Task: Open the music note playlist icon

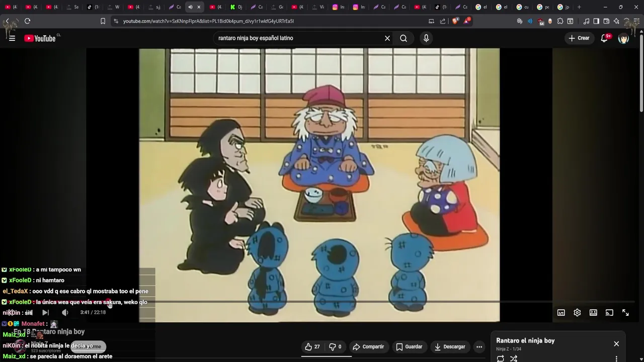Action: click(586, 21)
